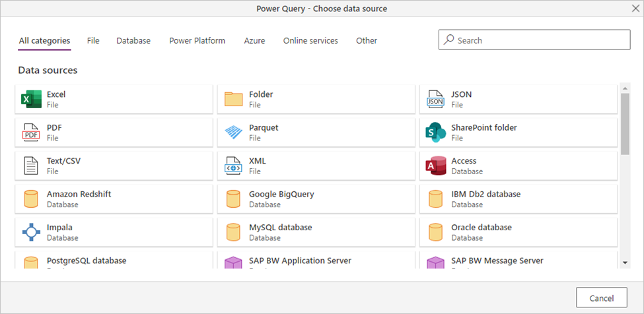Screen dimensions: 644x314
Task: Open the Online services tab
Action: pyautogui.click(x=310, y=41)
